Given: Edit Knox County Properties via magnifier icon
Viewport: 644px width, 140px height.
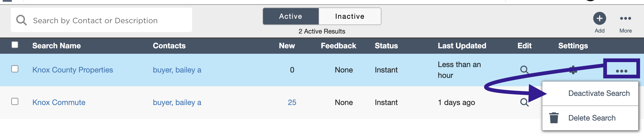Looking at the screenshot, I should [524, 70].
